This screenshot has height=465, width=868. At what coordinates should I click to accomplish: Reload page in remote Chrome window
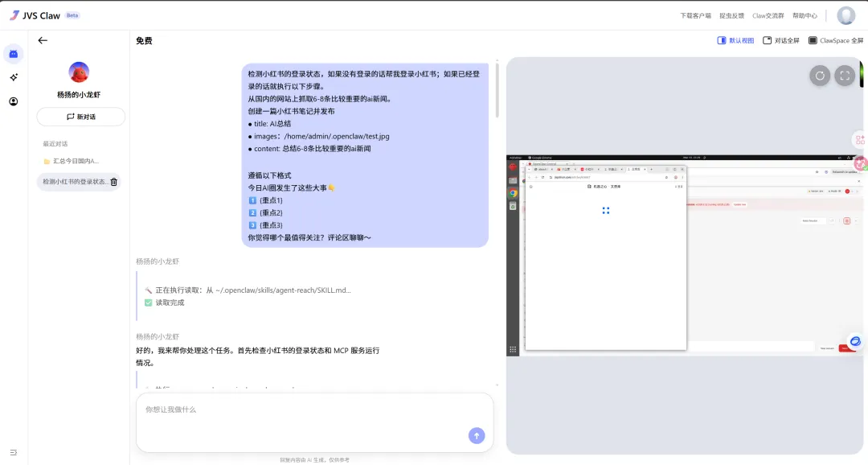(x=543, y=177)
